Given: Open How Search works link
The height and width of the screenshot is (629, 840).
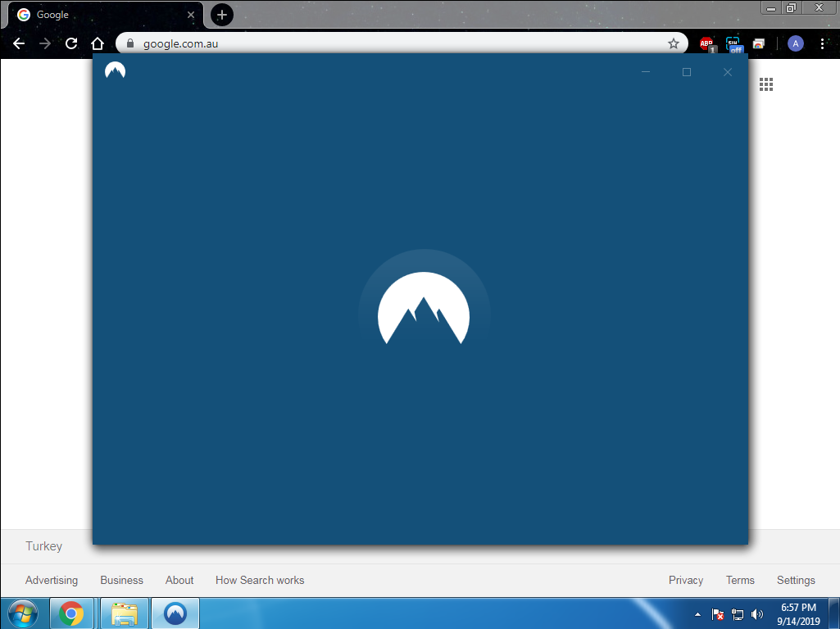Looking at the screenshot, I should tap(260, 581).
